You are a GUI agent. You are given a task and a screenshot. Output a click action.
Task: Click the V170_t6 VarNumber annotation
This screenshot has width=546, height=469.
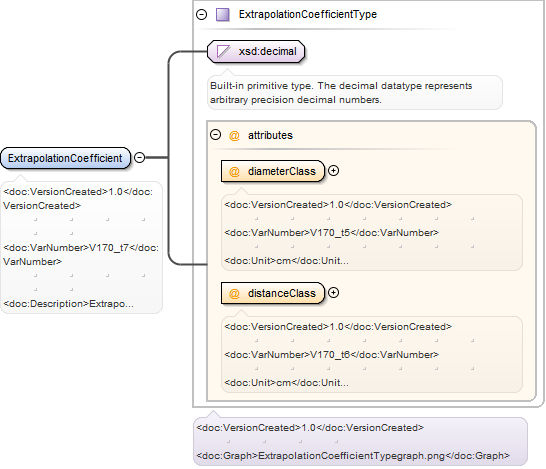pos(332,354)
